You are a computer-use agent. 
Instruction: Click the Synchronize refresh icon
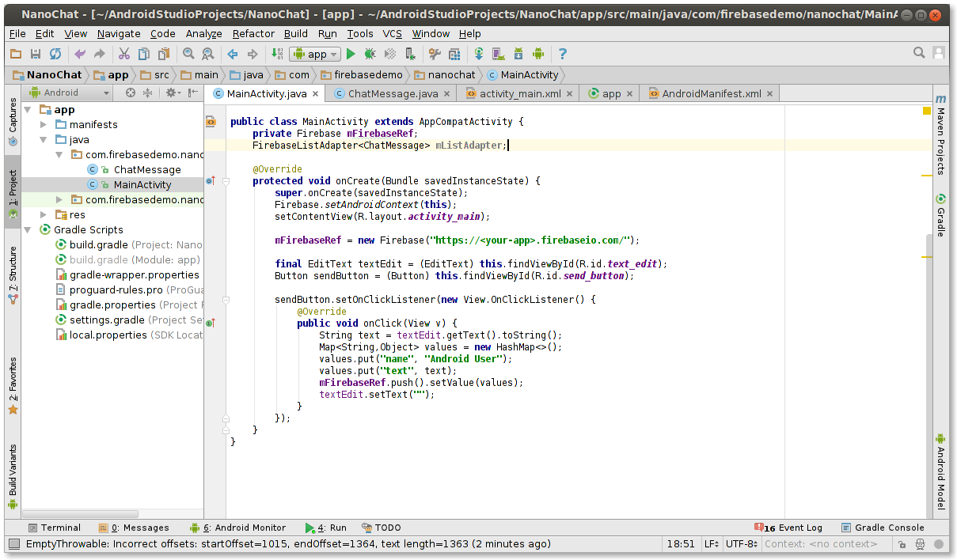[55, 54]
